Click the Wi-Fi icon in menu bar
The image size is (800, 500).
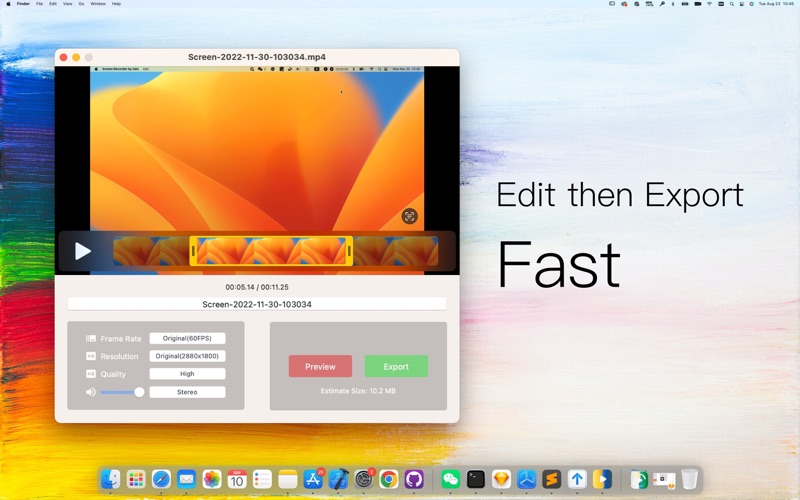(x=709, y=4)
